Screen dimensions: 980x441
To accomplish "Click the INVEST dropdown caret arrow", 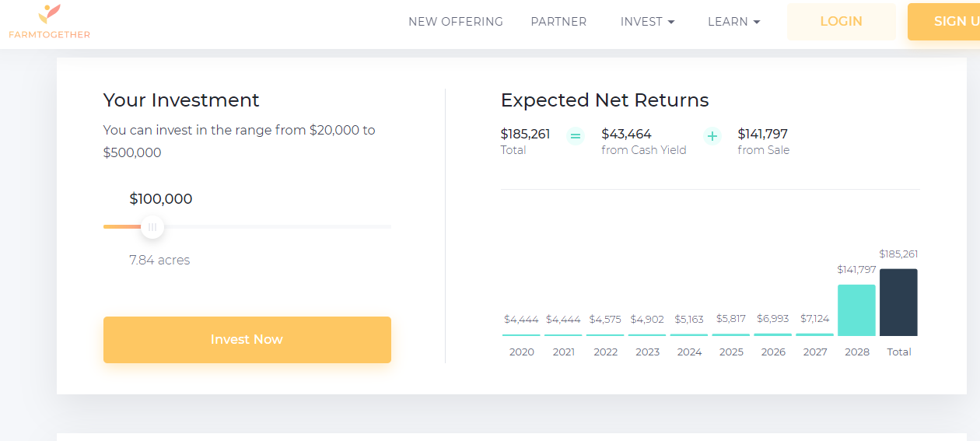I will point(671,22).
